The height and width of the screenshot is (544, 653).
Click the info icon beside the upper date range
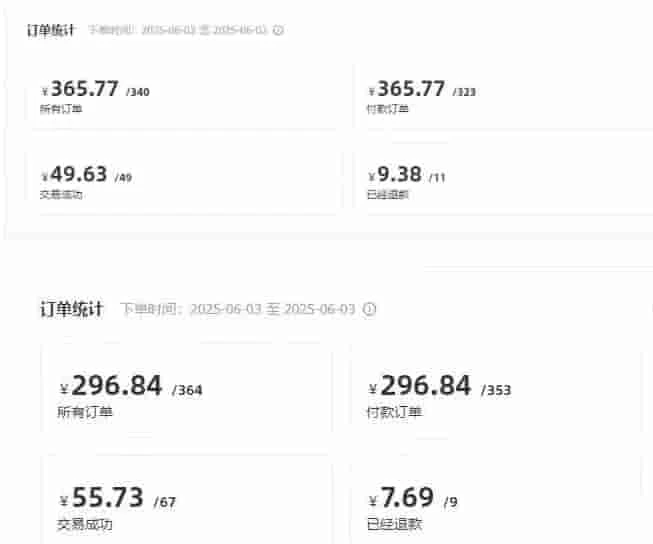[x=278, y=30]
